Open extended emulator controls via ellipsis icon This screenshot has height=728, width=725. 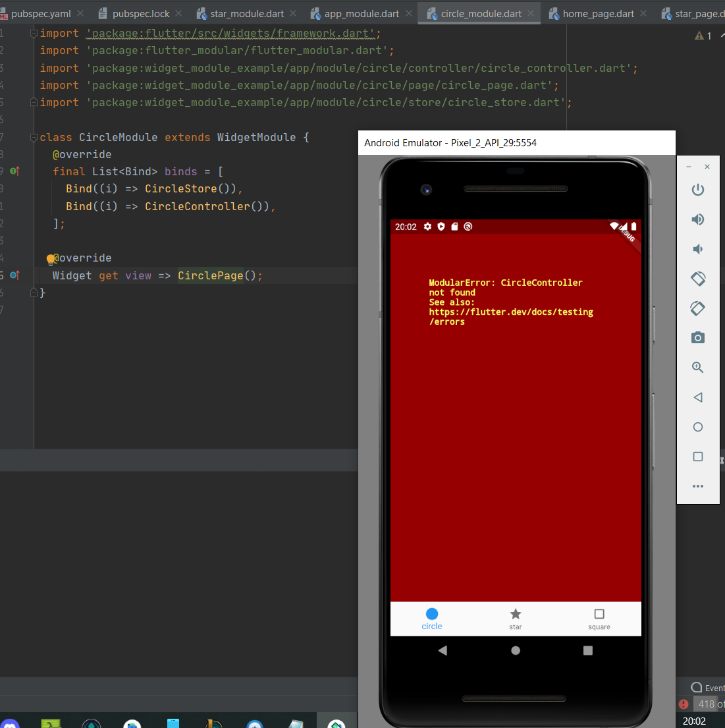(697, 486)
